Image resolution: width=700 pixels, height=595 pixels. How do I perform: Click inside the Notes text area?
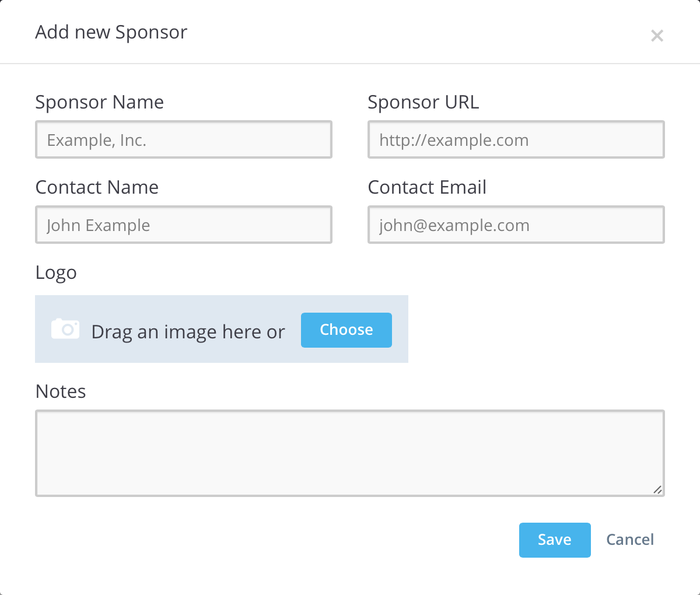tap(350, 453)
